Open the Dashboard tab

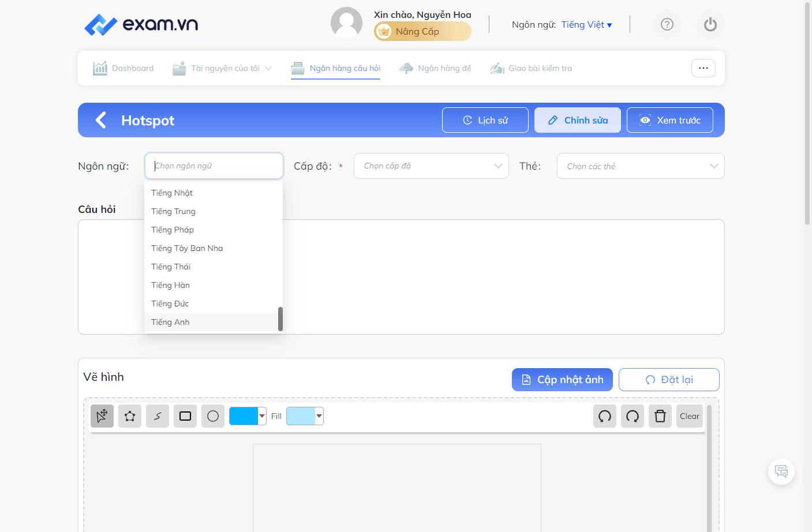point(124,68)
